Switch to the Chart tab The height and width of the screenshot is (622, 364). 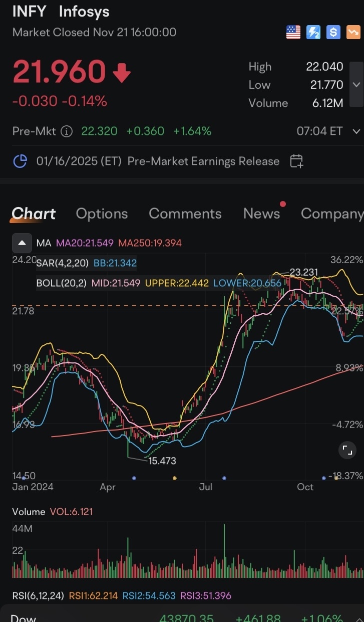[34, 214]
